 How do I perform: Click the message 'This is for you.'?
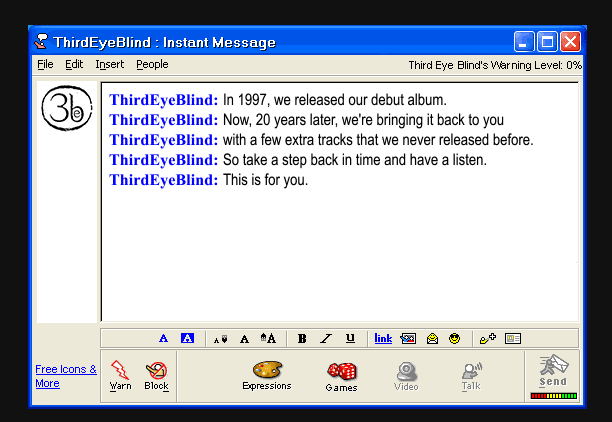265,180
